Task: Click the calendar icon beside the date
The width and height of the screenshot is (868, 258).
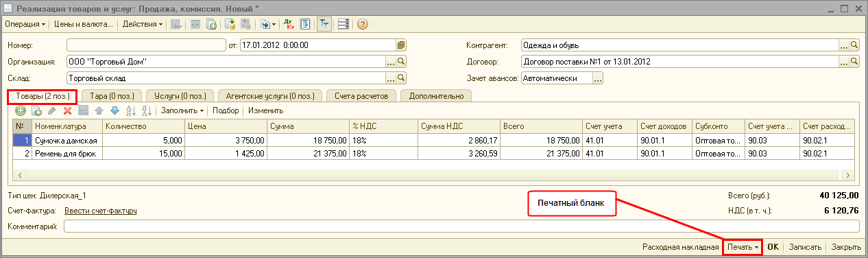Action: 402,45
